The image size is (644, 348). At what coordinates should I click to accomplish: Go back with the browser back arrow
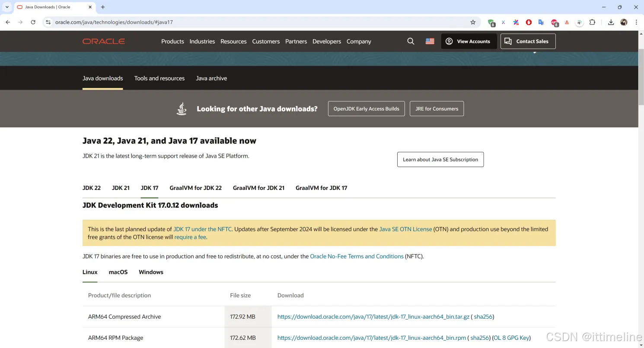coord(8,22)
